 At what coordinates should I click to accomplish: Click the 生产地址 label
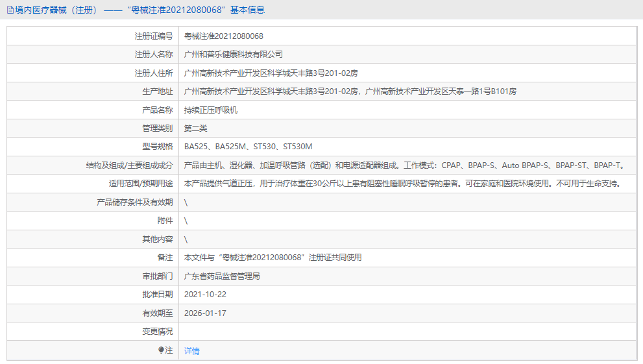pos(158,91)
